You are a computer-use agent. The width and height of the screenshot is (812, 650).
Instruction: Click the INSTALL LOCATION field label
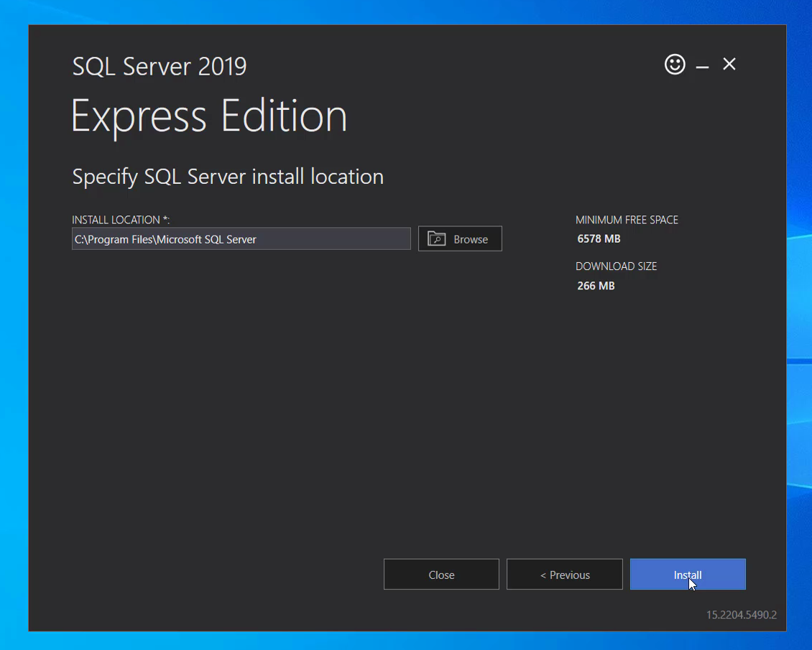[120, 220]
